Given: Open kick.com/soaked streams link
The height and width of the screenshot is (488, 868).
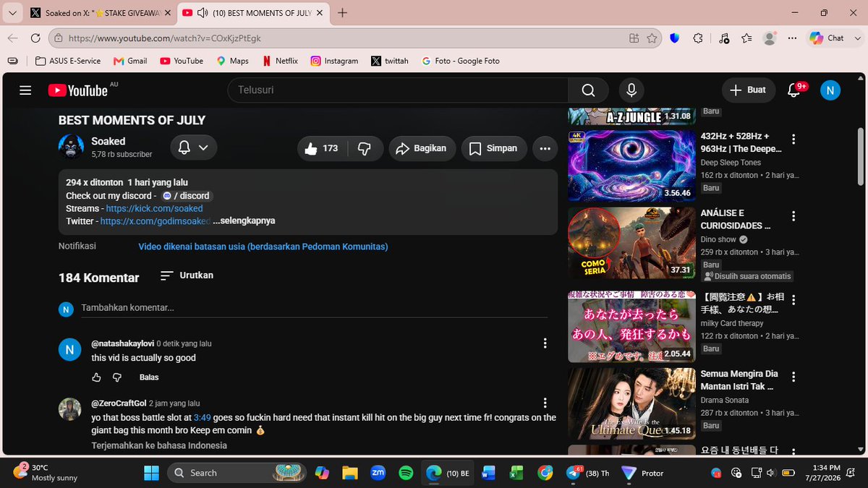Looking at the screenshot, I should coord(154,208).
